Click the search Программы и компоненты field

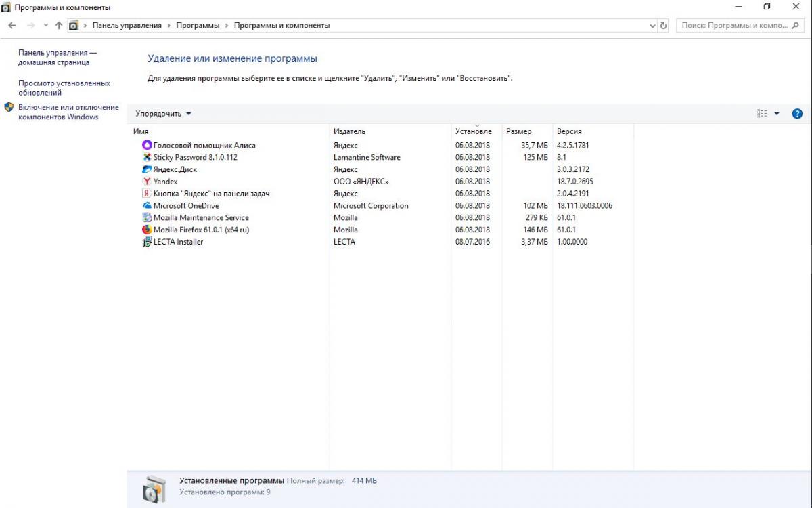tap(734, 26)
